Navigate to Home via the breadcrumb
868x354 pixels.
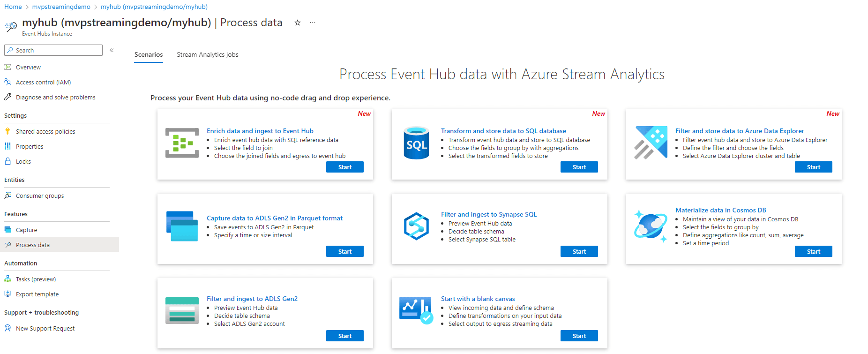13,7
